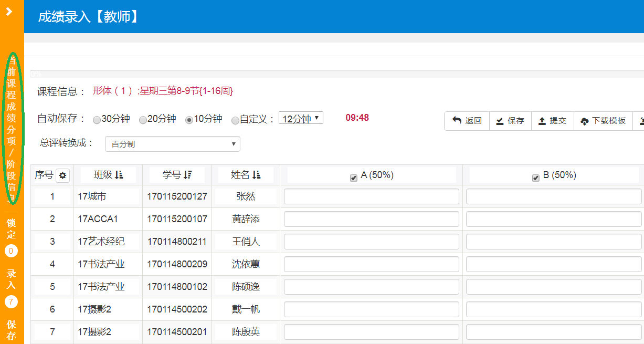Open the gear settings next to 序号

(x=62, y=175)
